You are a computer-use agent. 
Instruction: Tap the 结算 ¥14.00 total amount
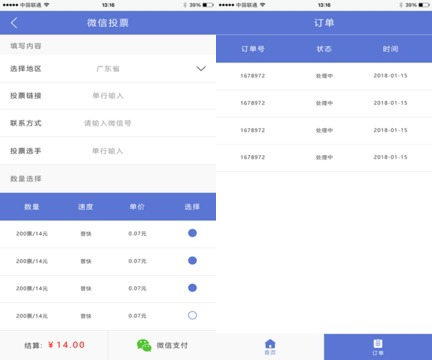click(54, 345)
